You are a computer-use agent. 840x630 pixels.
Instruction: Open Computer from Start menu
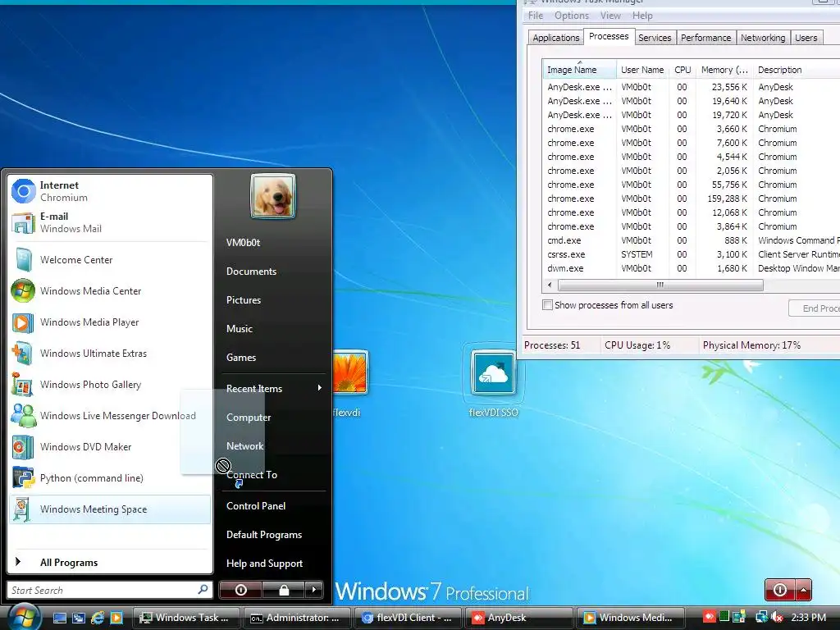(x=272, y=417)
